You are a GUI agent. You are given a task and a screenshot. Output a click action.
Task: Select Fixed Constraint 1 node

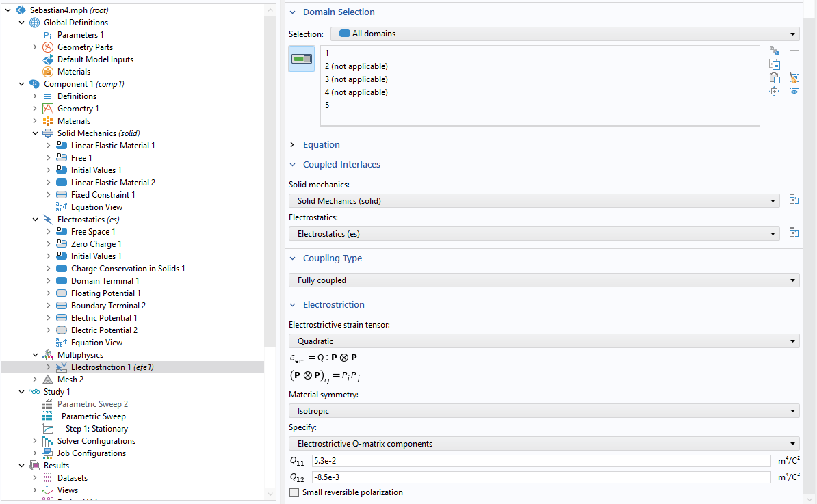pos(103,195)
